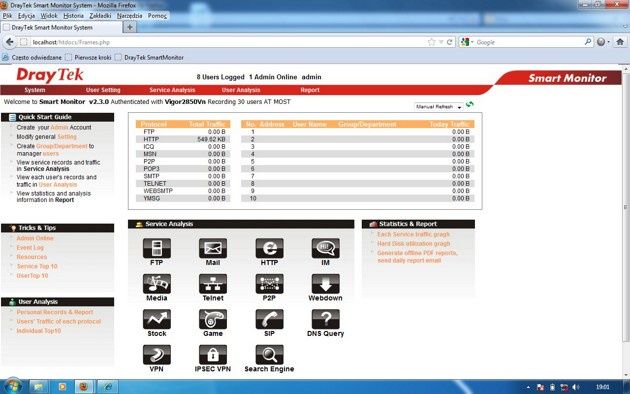Open Each Service traffic graph link
Screen dimensions: 630x394
click(x=413, y=234)
